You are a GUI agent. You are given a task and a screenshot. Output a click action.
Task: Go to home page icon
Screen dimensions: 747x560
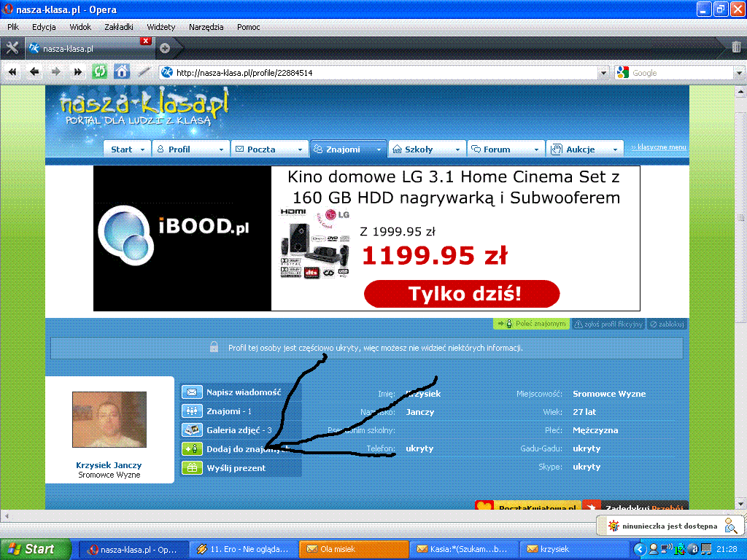[122, 72]
